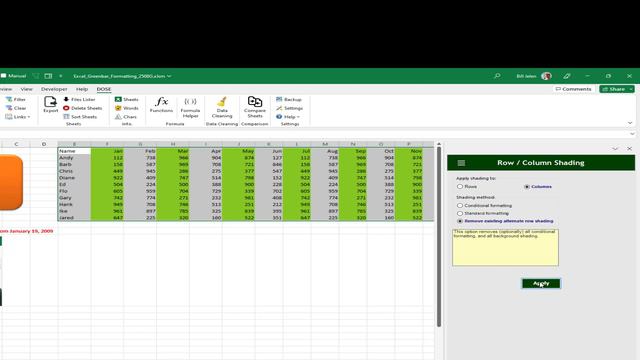Select the Andy cell
640x360 pixels.
coord(74,158)
